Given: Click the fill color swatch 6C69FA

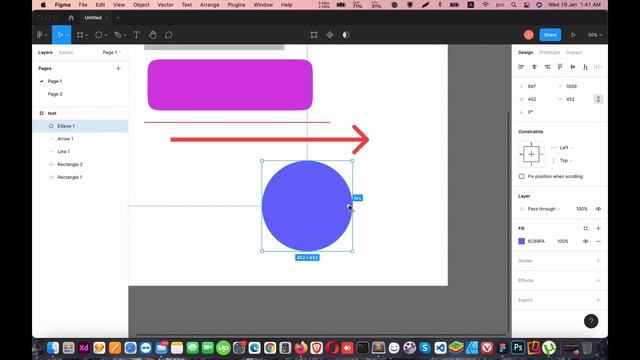Looking at the screenshot, I should 522,241.
